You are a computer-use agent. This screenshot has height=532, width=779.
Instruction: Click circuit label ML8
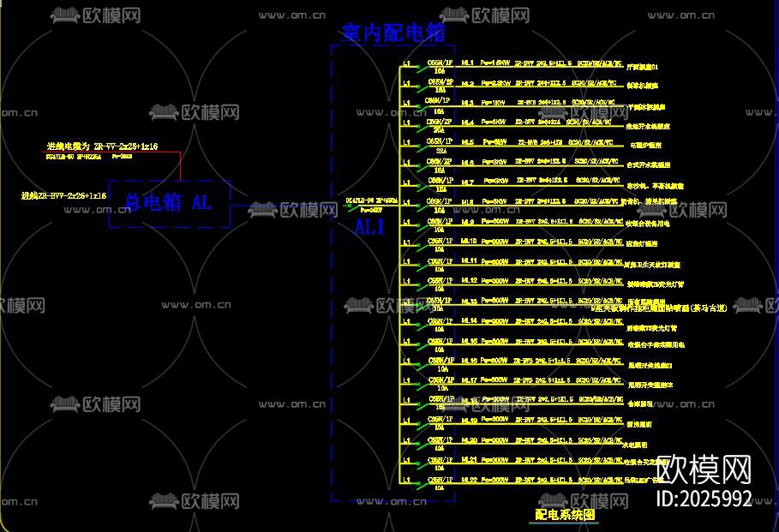pyautogui.click(x=468, y=202)
